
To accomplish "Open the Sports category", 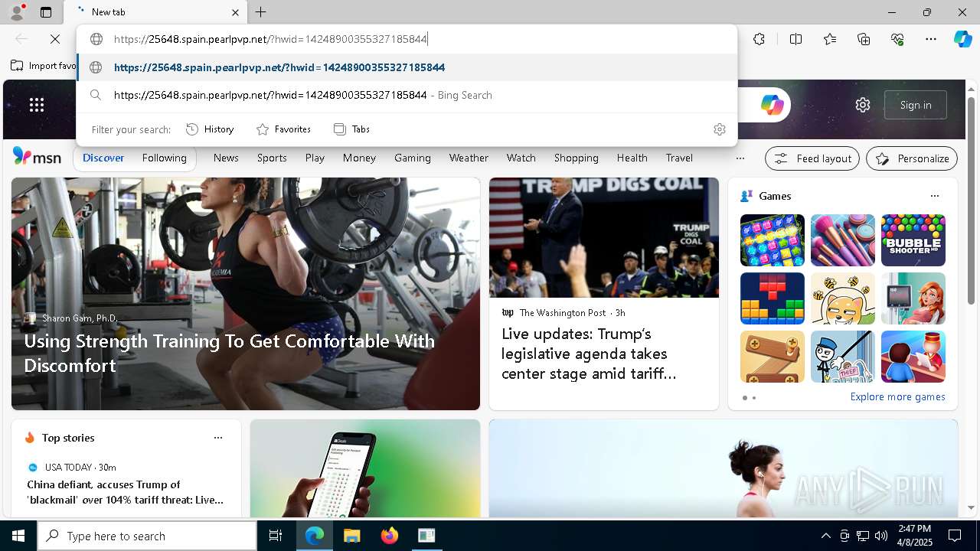I will pos(272,158).
